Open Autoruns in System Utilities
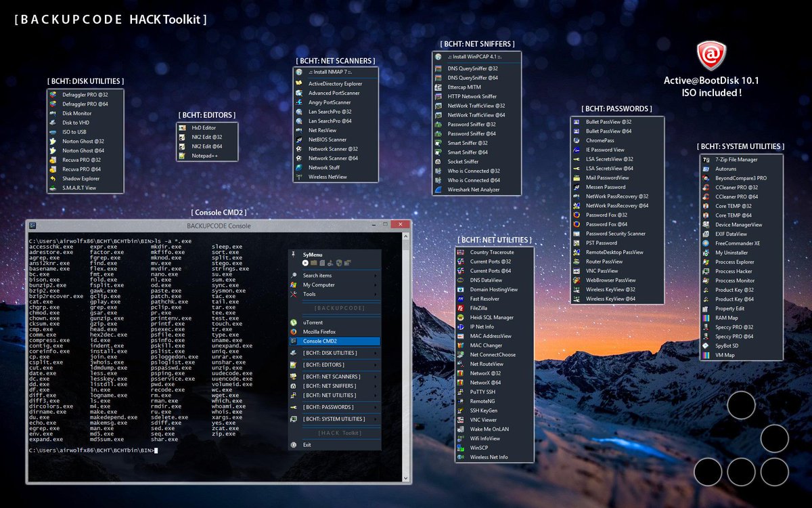The width and height of the screenshot is (812, 508). point(741,169)
